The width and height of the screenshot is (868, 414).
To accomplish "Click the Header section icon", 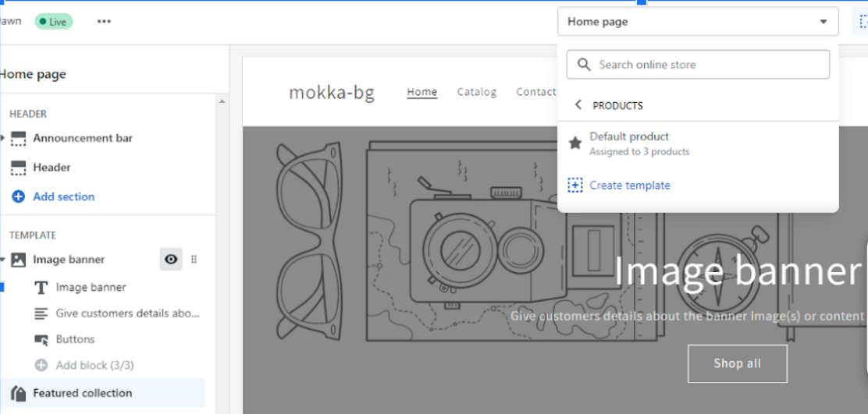I will (x=19, y=168).
